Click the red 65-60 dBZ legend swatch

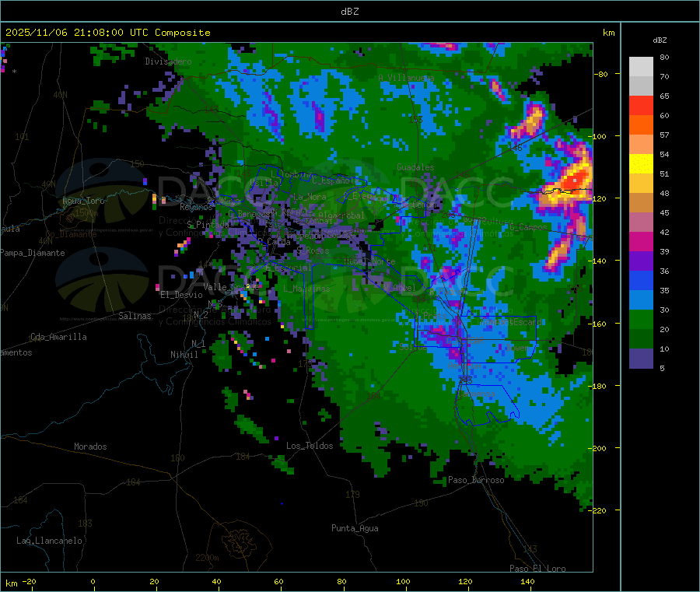(641, 105)
